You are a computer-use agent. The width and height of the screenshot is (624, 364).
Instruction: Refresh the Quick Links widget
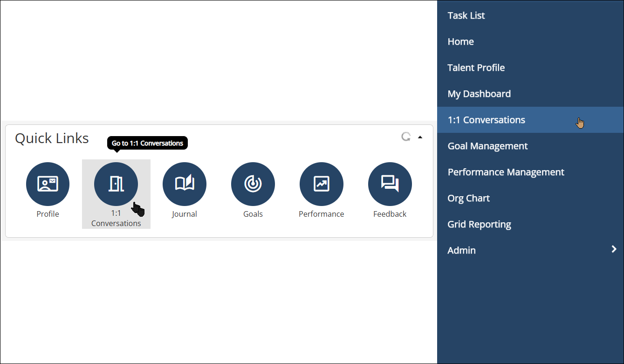[x=406, y=137]
